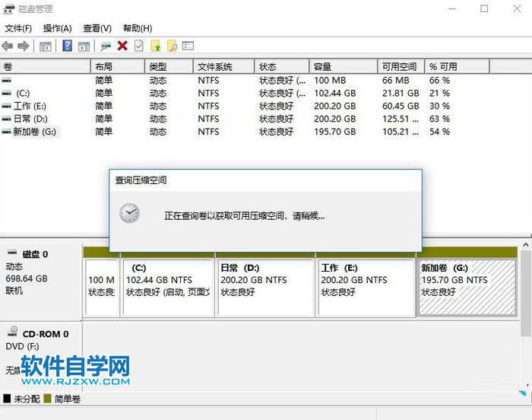This screenshot has height=420, width=532.
Task: Click the CD-ROM 0 disc icon
Action: tap(13, 331)
